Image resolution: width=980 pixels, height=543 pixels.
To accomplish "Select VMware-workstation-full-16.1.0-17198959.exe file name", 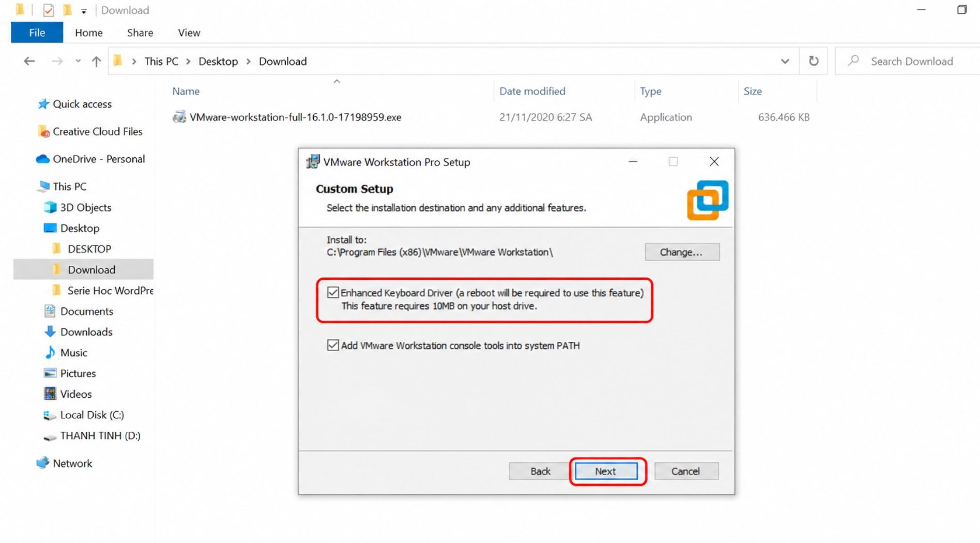I will (x=295, y=117).
